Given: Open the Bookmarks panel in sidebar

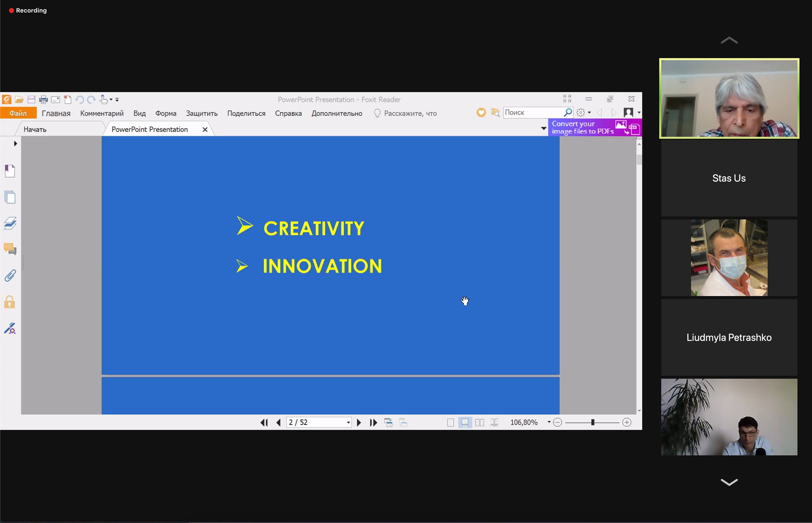Looking at the screenshot, I should coord(10,171).
